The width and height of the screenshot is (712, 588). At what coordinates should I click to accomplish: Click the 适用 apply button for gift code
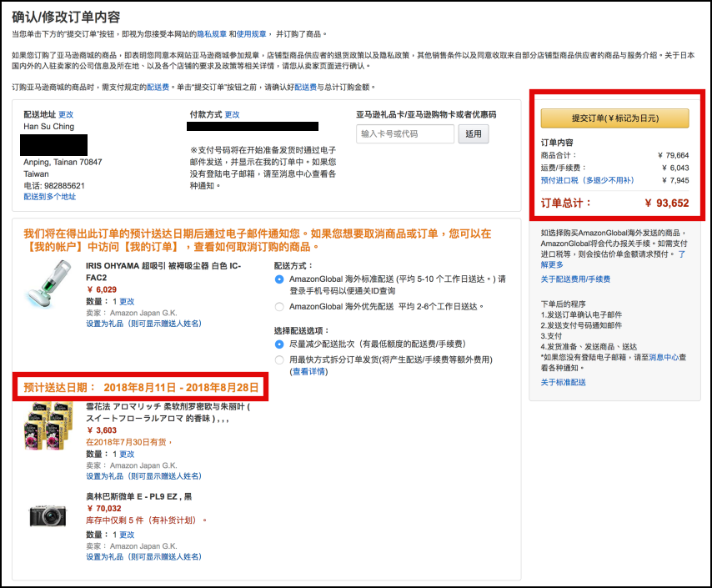tap(474, 133)
